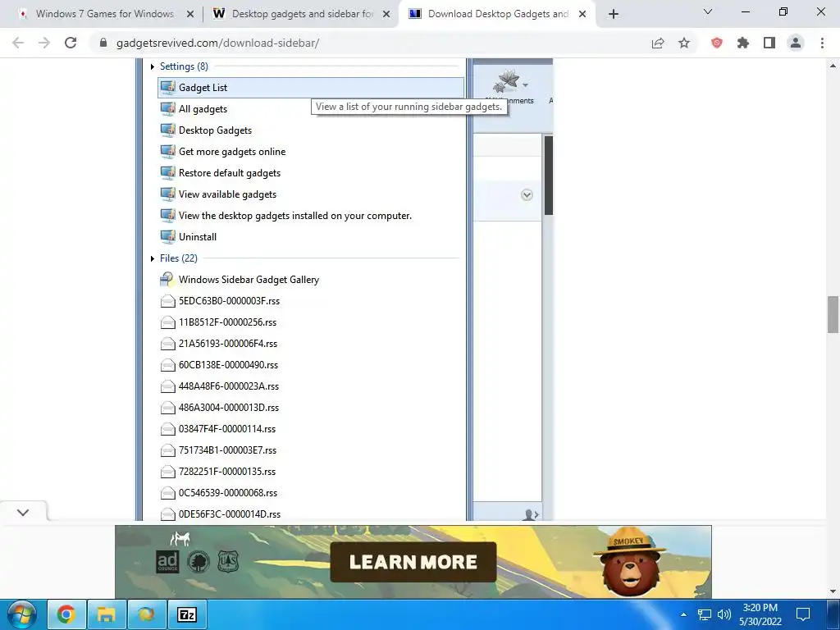Select 0C546539-00000068.rss file
Screen dimensions: 840x630
click(228, 493)
